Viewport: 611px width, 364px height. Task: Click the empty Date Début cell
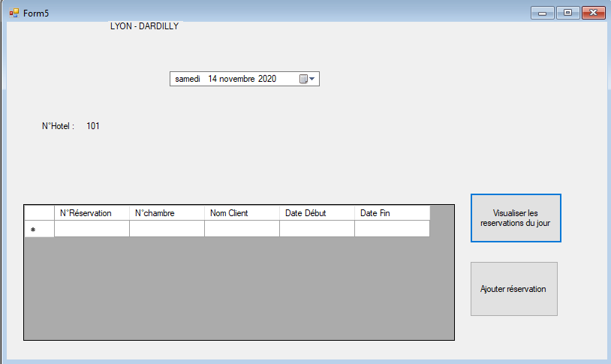click(x=317, y=229)
